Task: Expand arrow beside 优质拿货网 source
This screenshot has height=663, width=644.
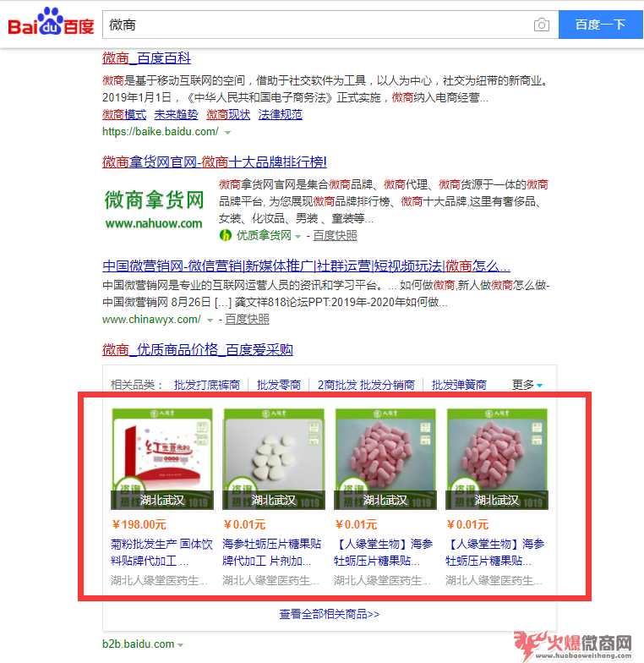Action: click(297, 237)
